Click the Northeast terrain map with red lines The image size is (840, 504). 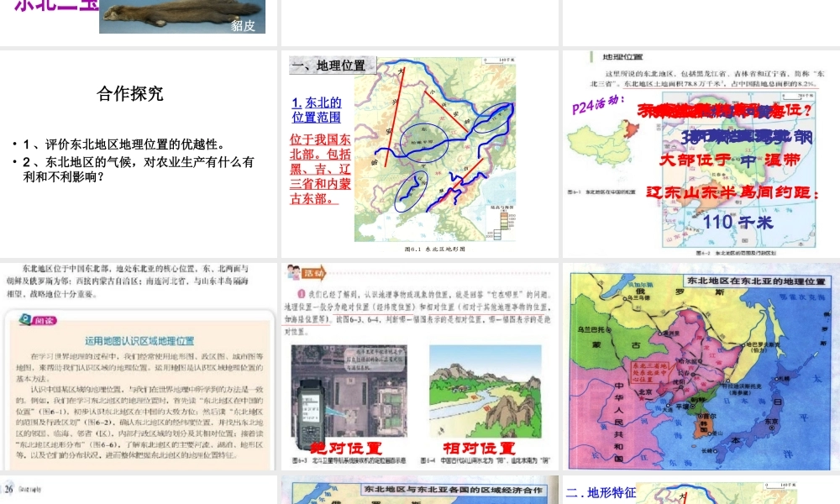[x=435, y=150]
